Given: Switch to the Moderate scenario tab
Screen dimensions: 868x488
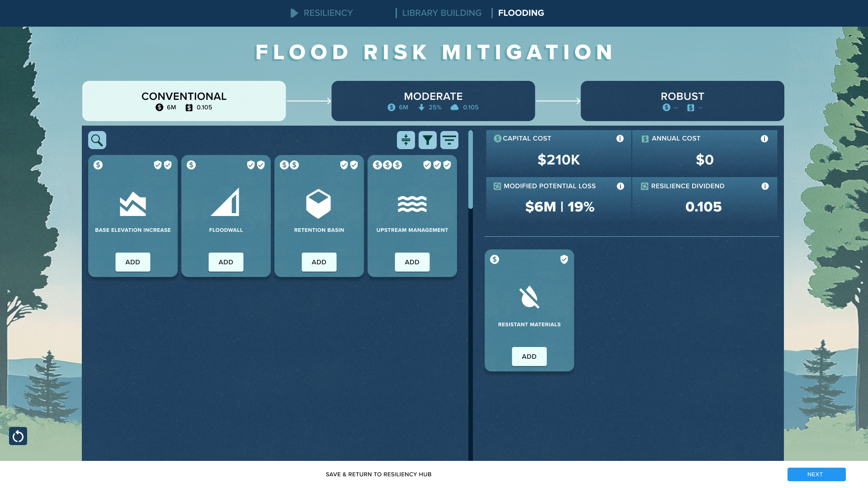Looking at the screenshot, I should click(x=433, y=101).
